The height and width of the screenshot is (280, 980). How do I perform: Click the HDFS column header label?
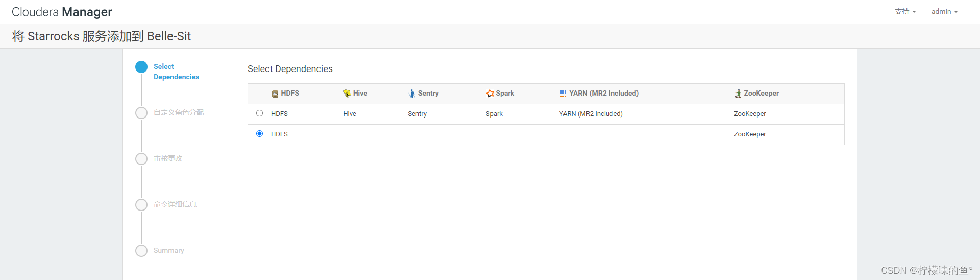click(x=290, y=94)
